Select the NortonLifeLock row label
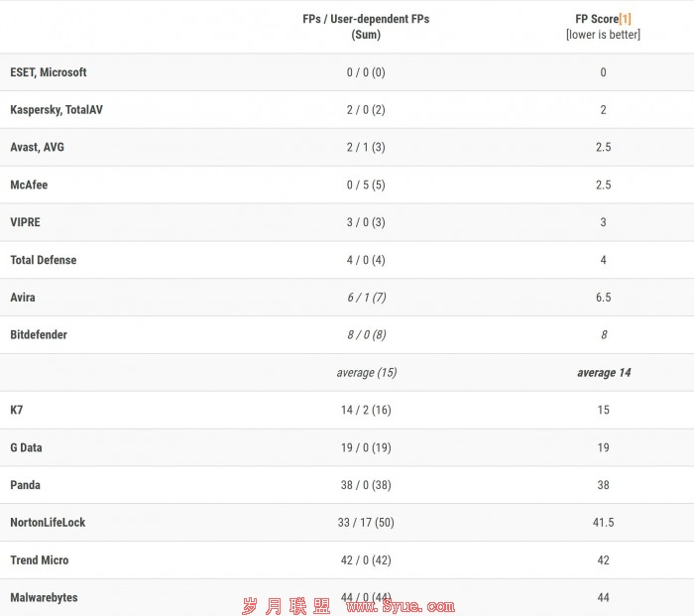 48,523
